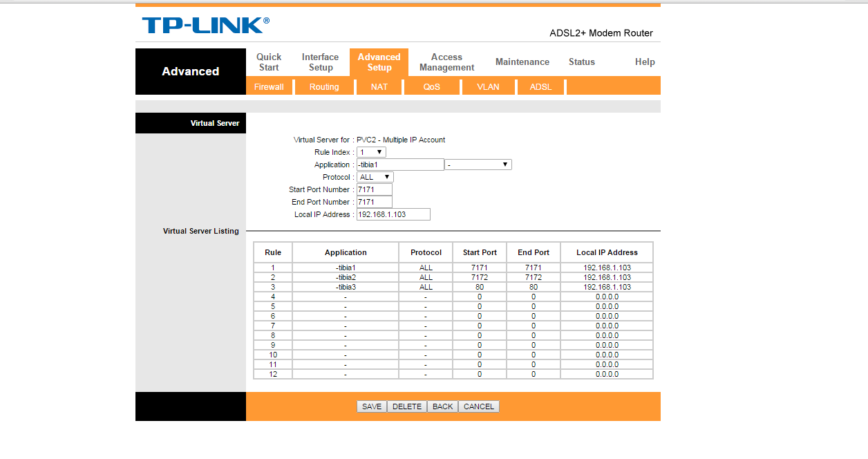Click the Application column header
The image size is (868, 459).
pos(346,252)
